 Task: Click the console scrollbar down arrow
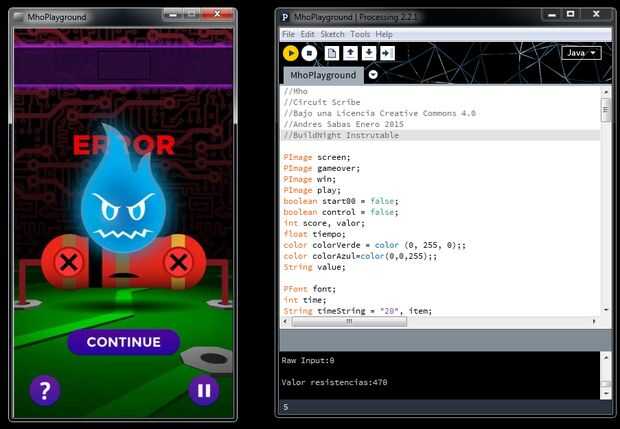click(606, 393)
